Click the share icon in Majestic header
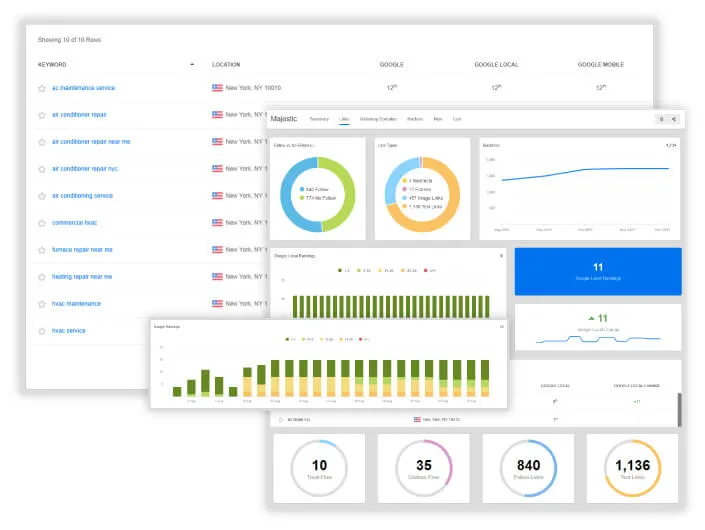The height and width of the screenshot is (530, 705). pos(674,119)
